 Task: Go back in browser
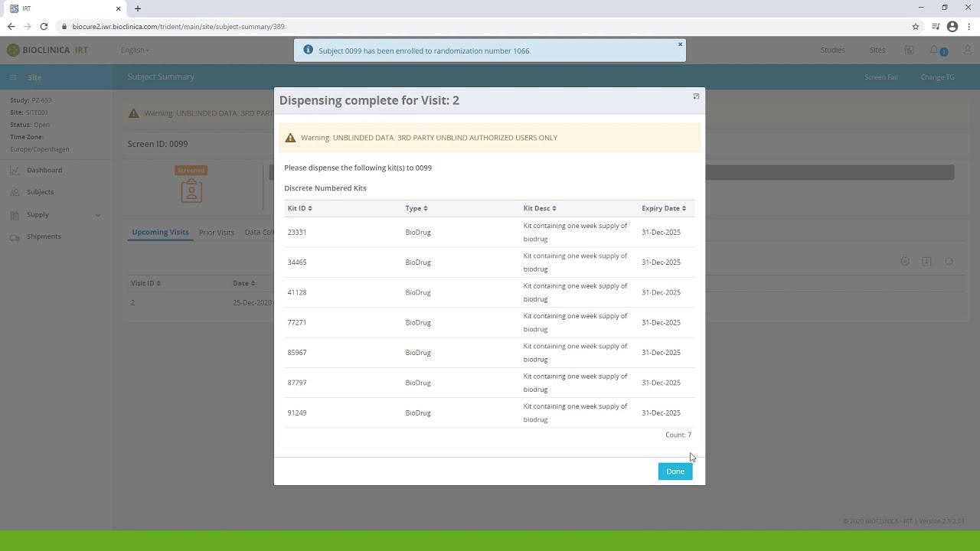pos(11,26)
